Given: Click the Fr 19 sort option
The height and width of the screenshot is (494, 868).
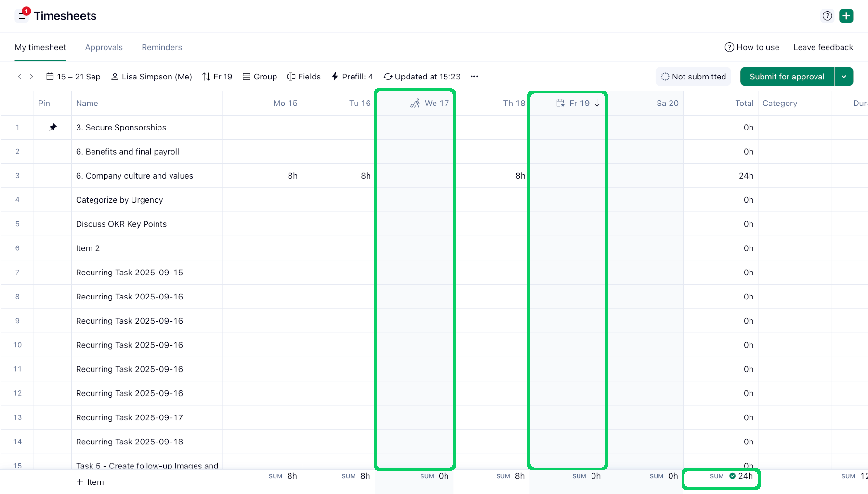Looking at the screenshot, I should (217, 77).
